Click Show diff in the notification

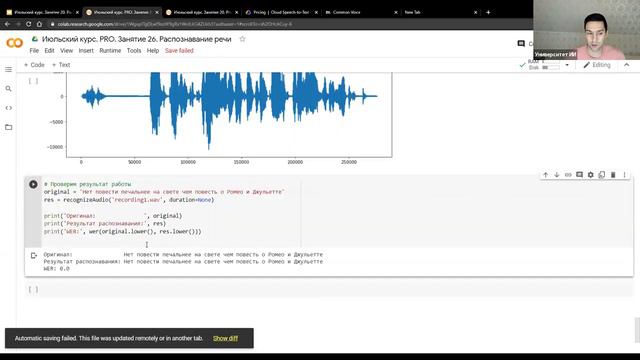click(x=225, y=338)
